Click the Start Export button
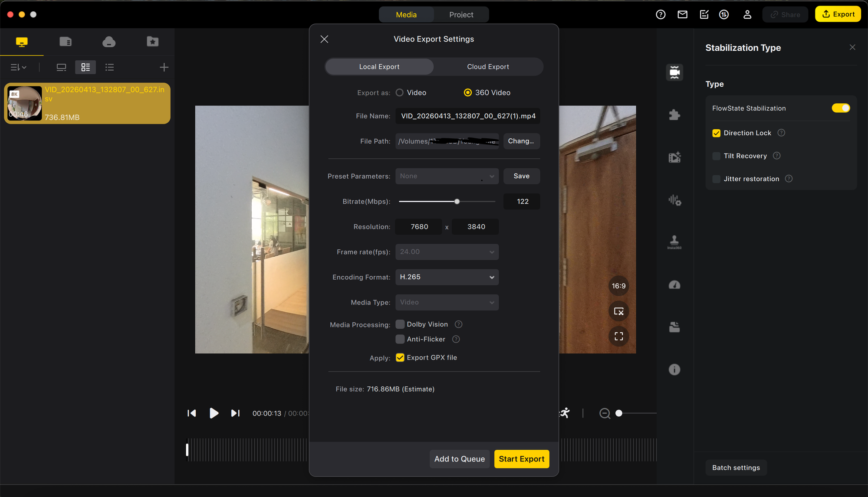Image resolution: width=868 pixels, height=497 pixels. point(521,459)
